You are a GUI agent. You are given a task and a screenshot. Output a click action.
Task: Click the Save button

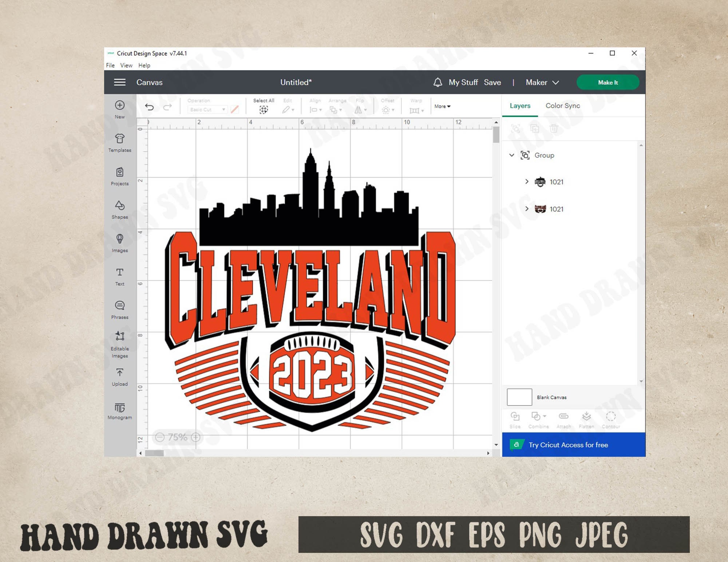click(x=492, y=82)
